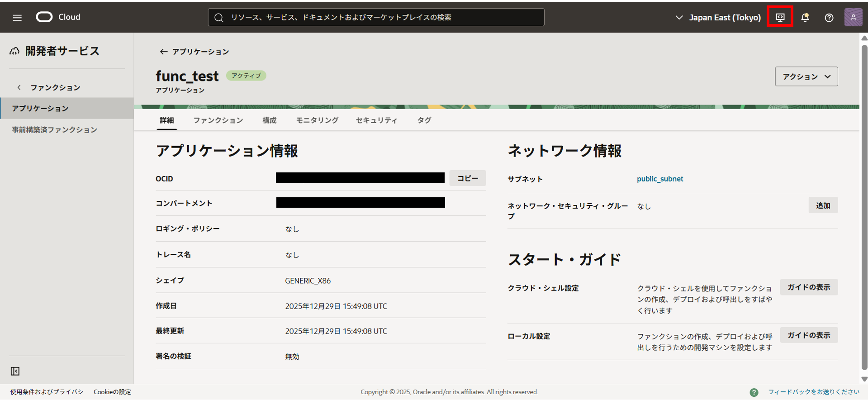Viewport: 868px width, 405px height.
Task: Open the public_subnet link
Action: (660, 179)
